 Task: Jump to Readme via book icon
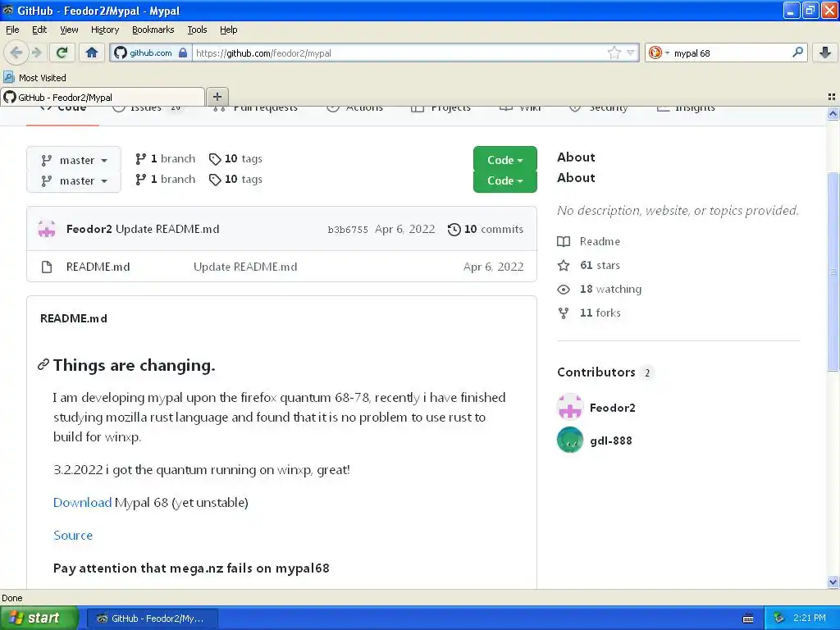click(564, 242)
